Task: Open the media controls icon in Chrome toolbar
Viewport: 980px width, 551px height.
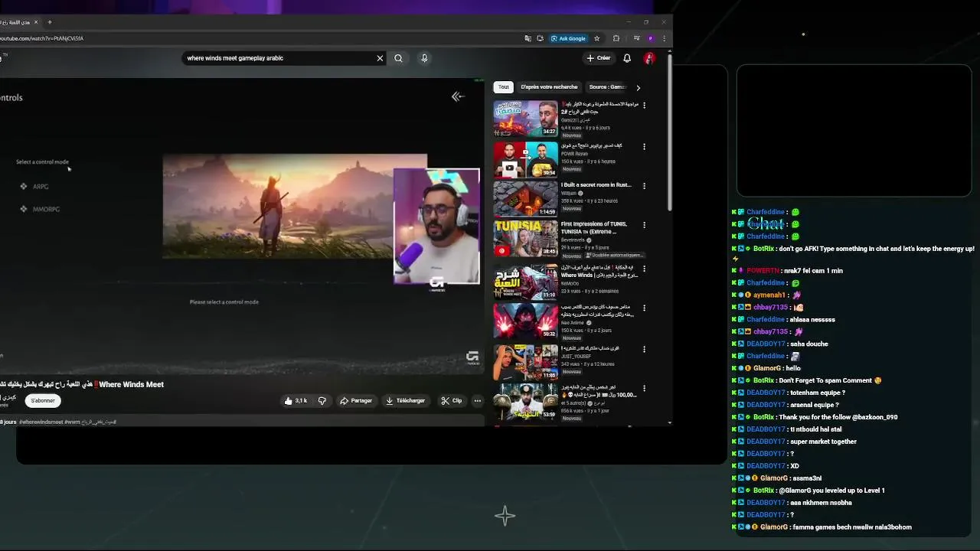Action: tap(636, 38)
